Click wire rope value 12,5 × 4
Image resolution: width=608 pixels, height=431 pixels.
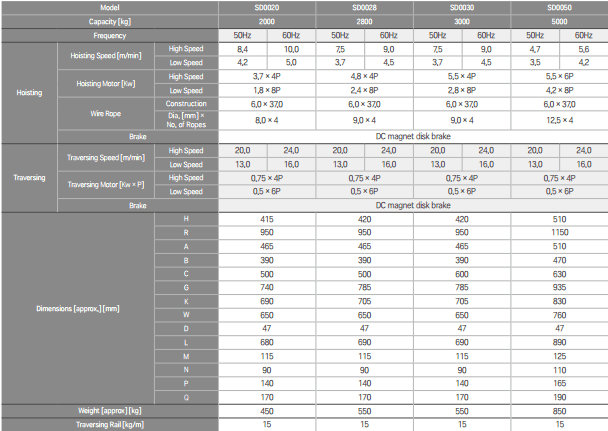[x=560, y=121]
